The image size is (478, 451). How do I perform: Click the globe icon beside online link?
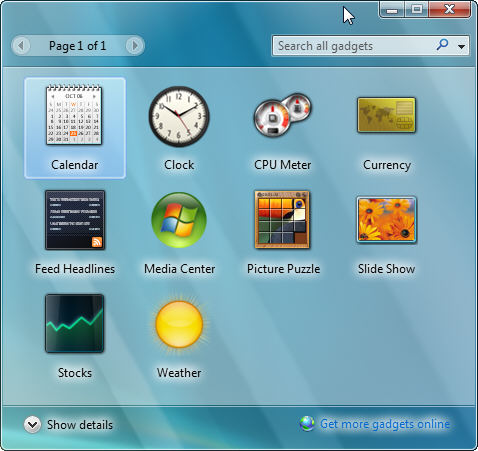tap(307, 424)
